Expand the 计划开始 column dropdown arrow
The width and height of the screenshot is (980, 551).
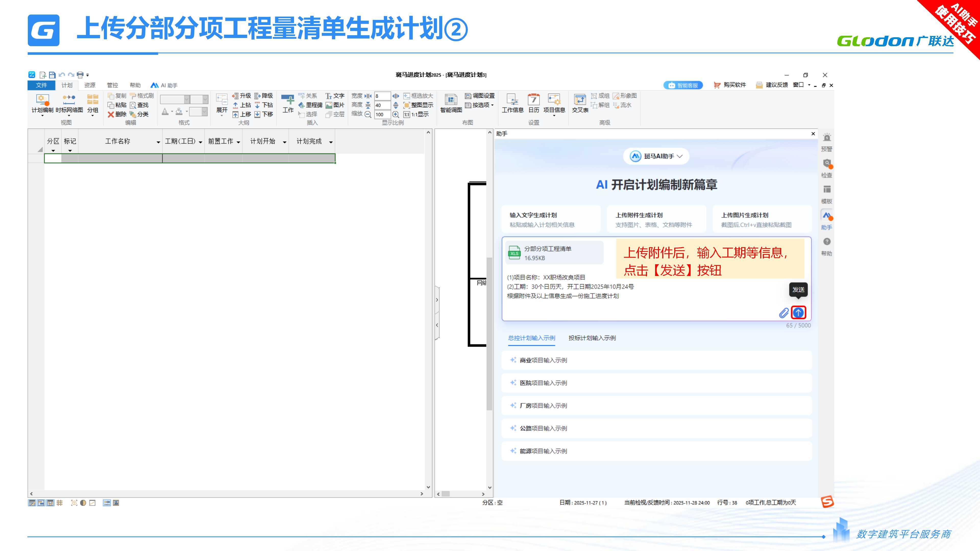284,142
